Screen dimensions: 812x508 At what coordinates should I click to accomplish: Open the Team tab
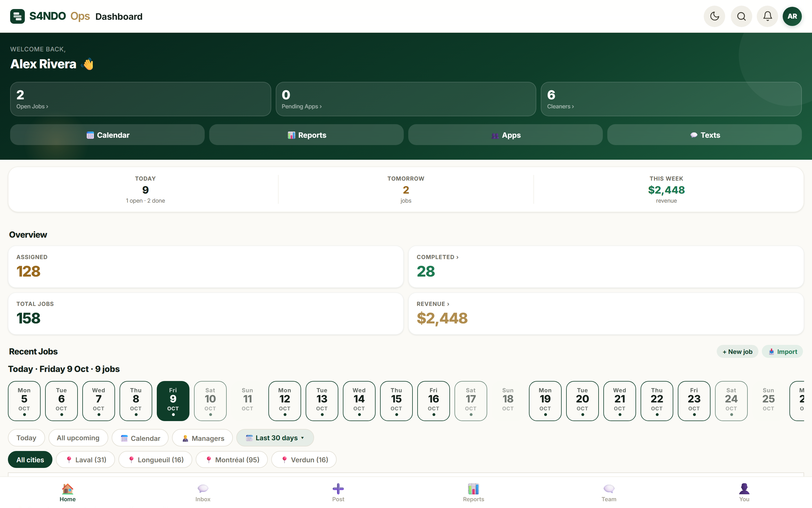(x=609, y=492)
